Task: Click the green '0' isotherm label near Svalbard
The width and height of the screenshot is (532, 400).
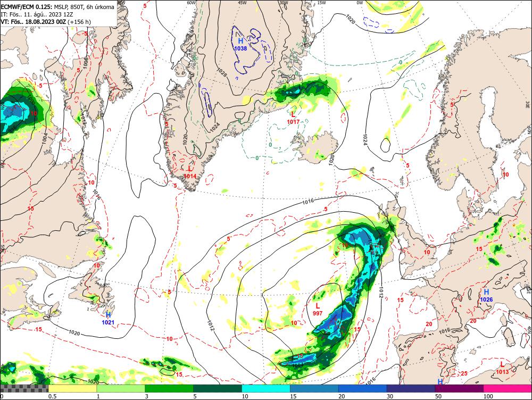Action: (401, 62)
